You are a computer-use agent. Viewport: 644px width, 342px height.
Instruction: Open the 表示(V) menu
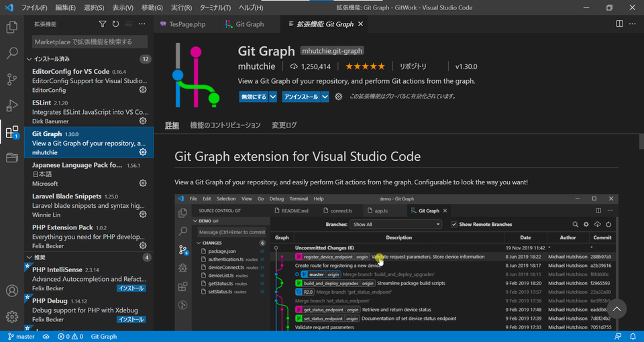pyautogui.click(x=123, y=8)
